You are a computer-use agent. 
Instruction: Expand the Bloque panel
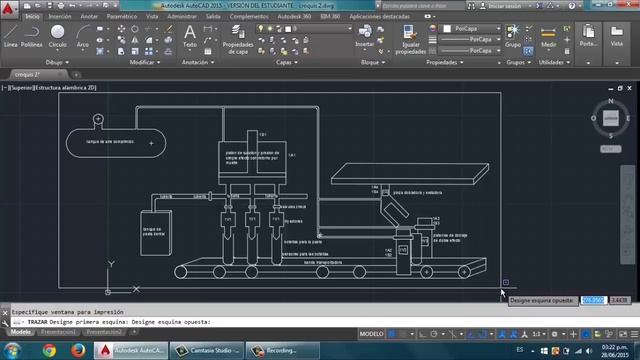(373, 62)
